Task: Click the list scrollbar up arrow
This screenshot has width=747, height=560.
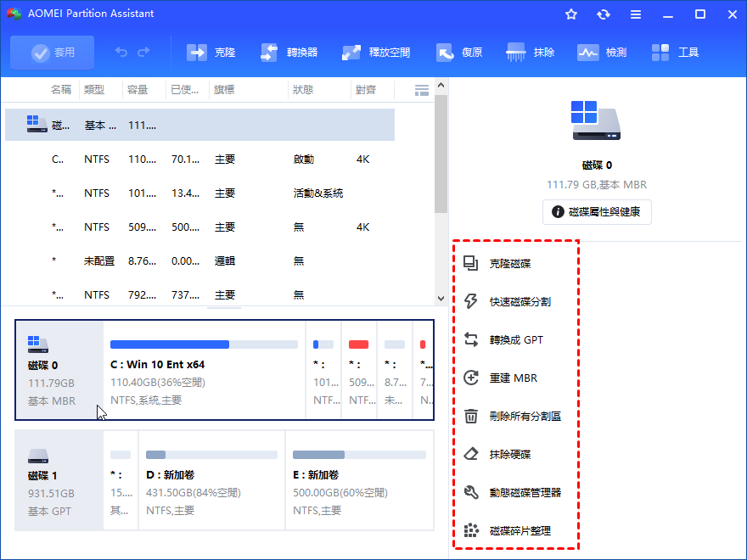Action: coord(441,85)
